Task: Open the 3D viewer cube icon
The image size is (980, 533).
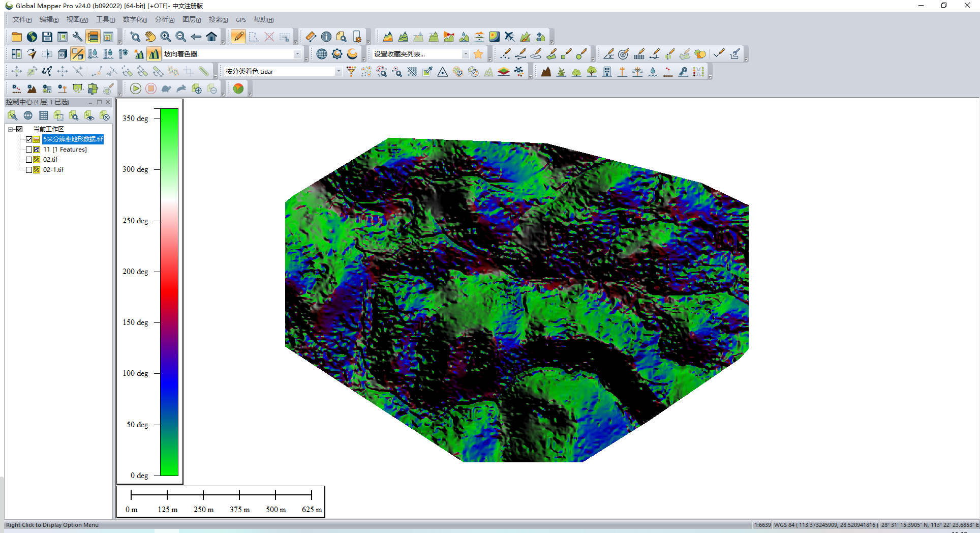Action: pos(63,54)
